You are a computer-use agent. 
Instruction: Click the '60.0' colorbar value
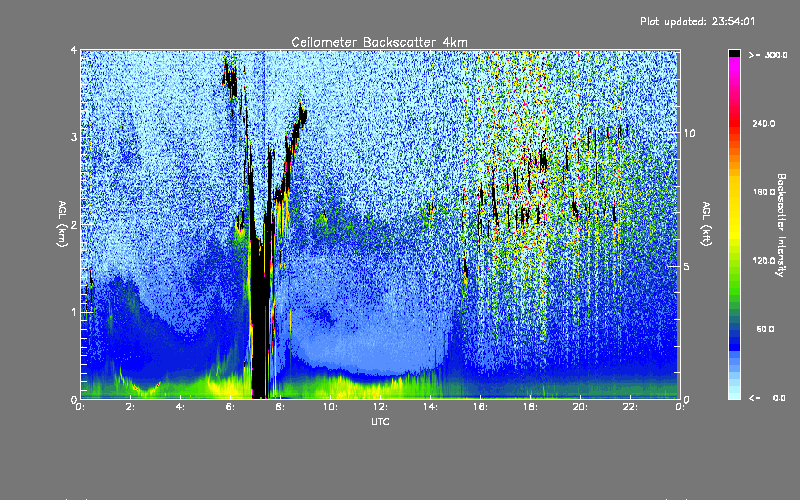coord(765,329)
